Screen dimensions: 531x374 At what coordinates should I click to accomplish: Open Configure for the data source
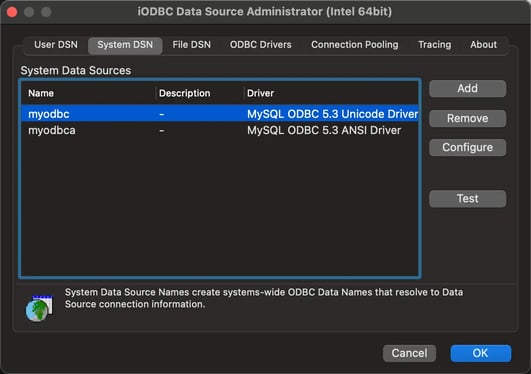(468, 147)
